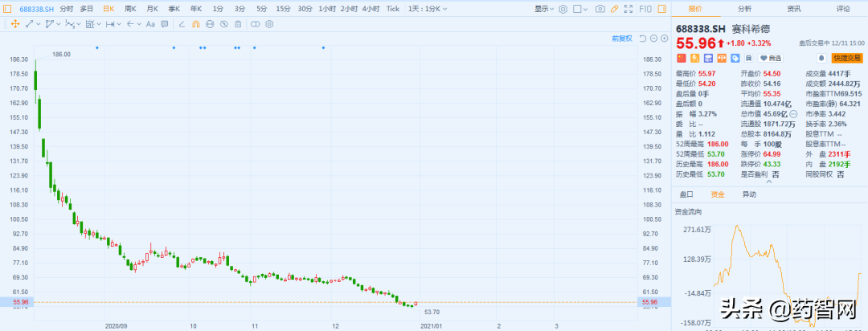The image size is (868, 331).
Task: Select the wave pattern drawing tool
Action: pos(70,24)
